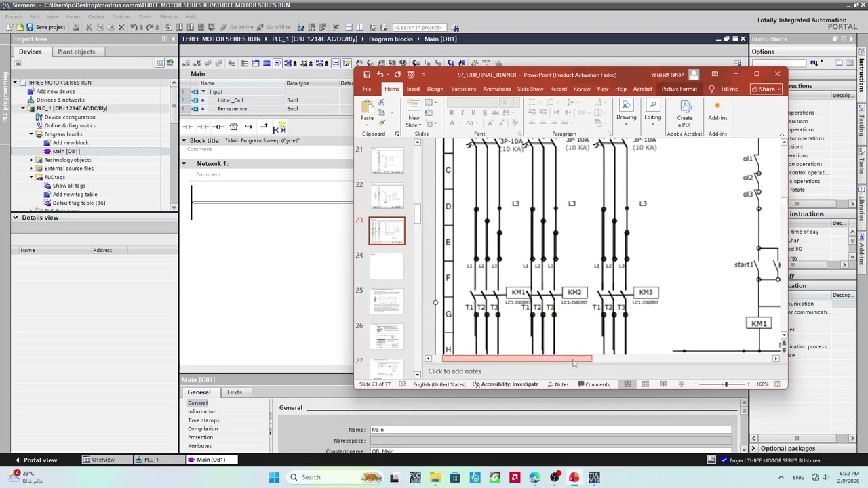The image size is (868, 488).
Task: Insert a normally open contact in LAD toolbar
Action: [187, 127]
